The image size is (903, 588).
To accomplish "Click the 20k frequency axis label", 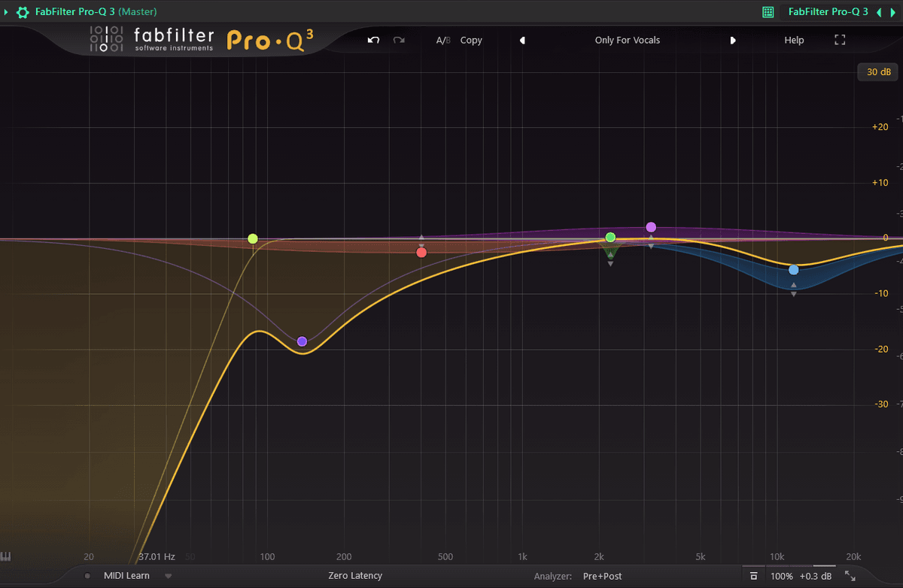I will (853, 557).
